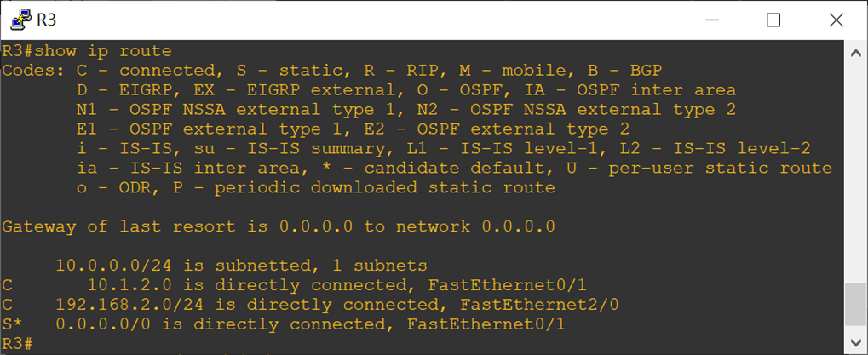
Task: Click the vertical scrollbar thumb
Action: click(x=856, y=305)
